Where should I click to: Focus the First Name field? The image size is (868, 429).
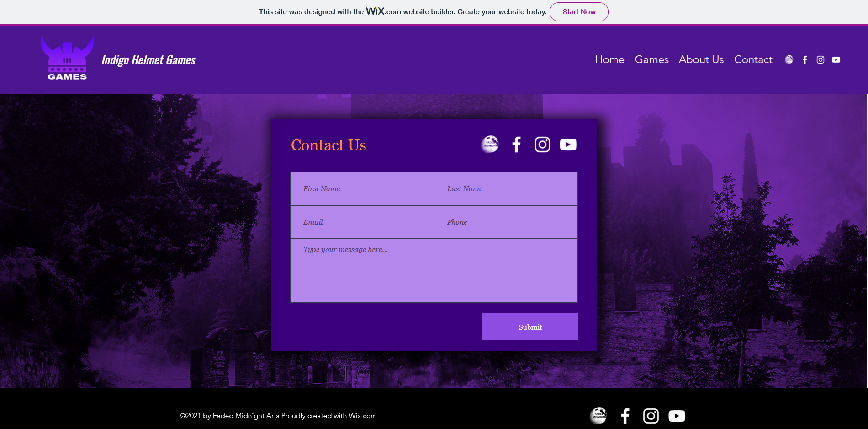click(x=362, y=189)
